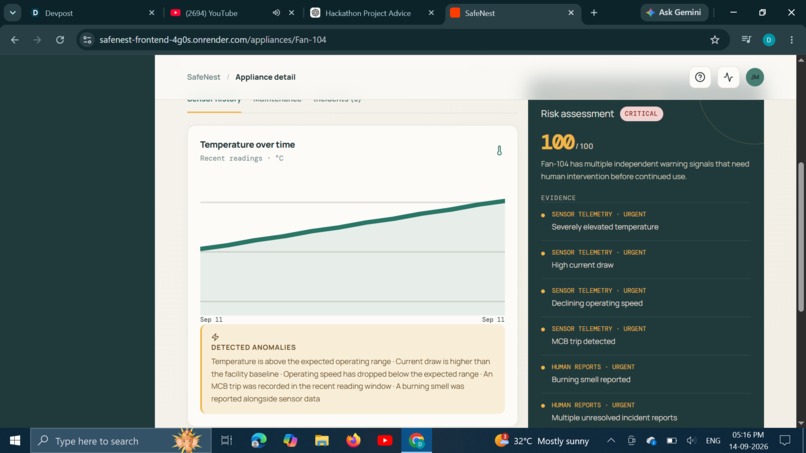Click the thermometer icon on temperature card
This screenshot has width=806, height=453.
pyautogui.click(x=499, y=150)
